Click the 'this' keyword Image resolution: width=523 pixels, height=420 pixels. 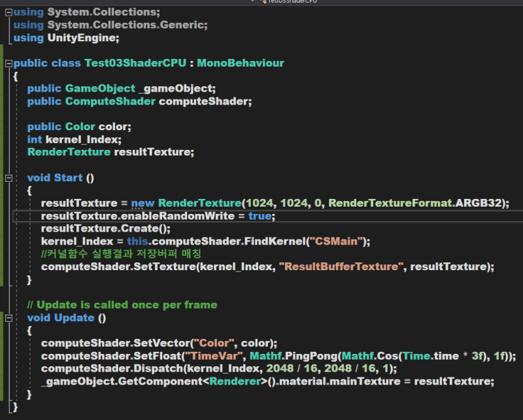pyautogui.click(x=137, y=241)
